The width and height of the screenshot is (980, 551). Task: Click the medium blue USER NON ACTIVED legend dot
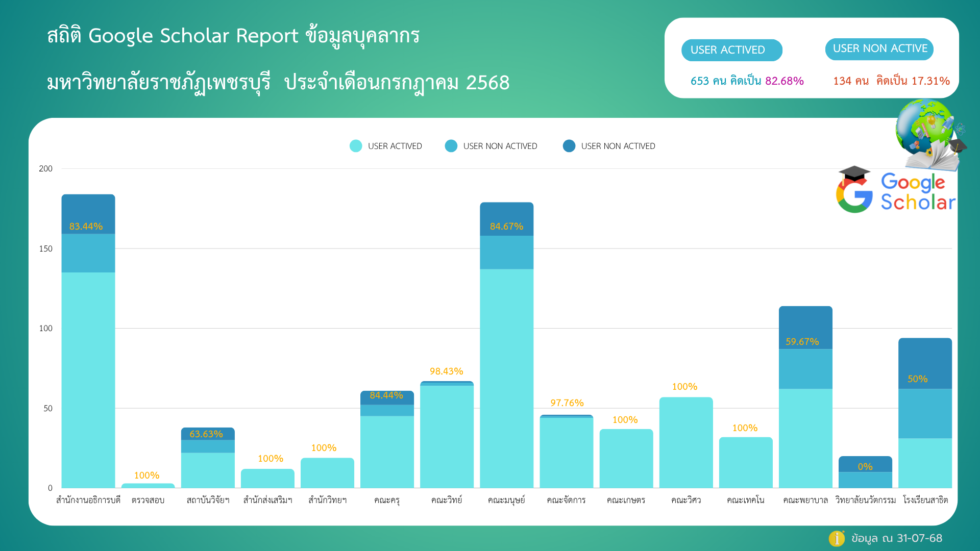click(x=451, y=146)
